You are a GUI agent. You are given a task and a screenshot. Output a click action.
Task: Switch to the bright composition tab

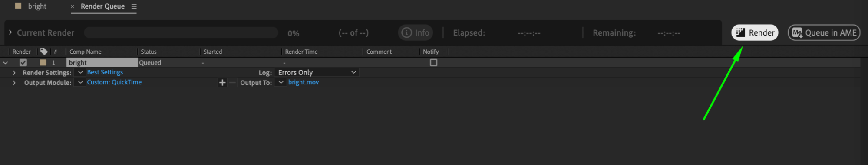37,6
